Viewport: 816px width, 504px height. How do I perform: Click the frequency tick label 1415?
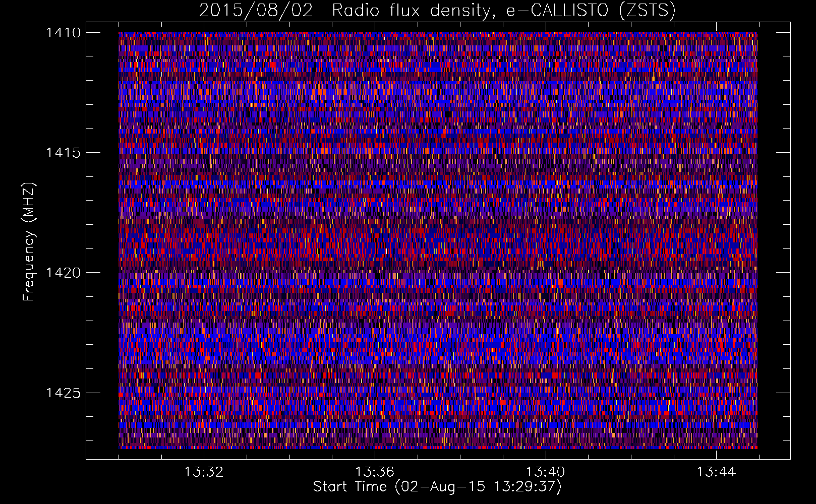click(x=63, y=153)
